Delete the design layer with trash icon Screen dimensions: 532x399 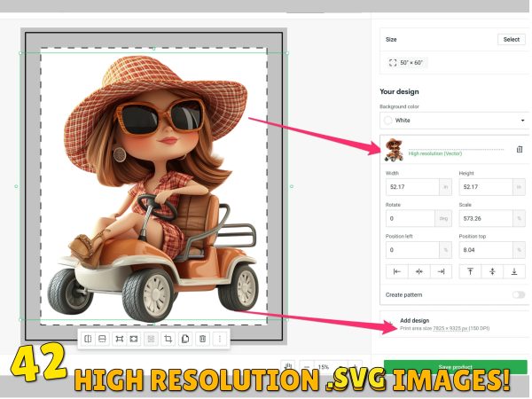click(x=520, y=150)
